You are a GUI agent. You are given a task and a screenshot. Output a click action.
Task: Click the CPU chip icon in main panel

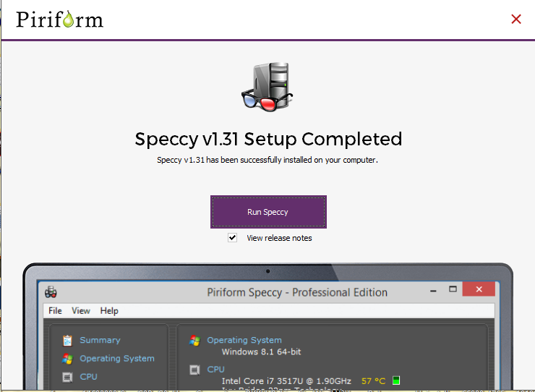tap(194, 370)
